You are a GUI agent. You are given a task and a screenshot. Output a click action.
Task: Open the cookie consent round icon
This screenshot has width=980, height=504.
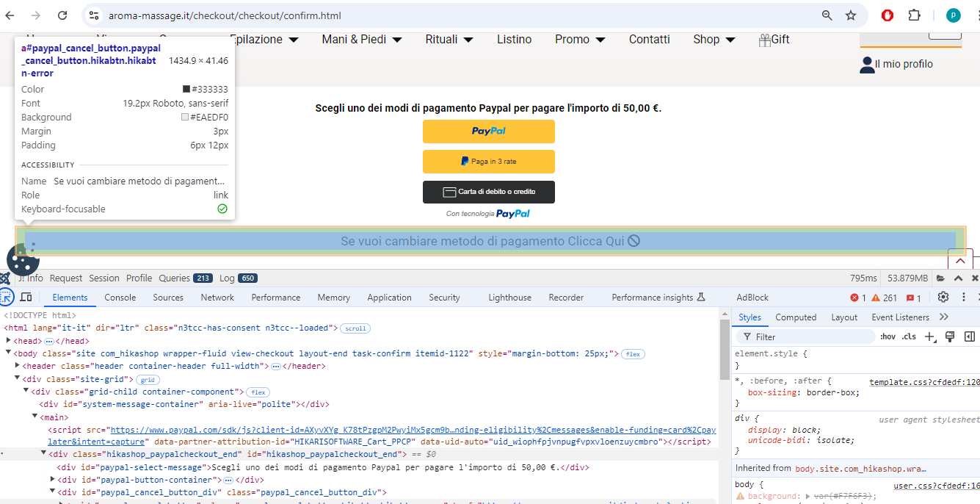tap(23, 260)
